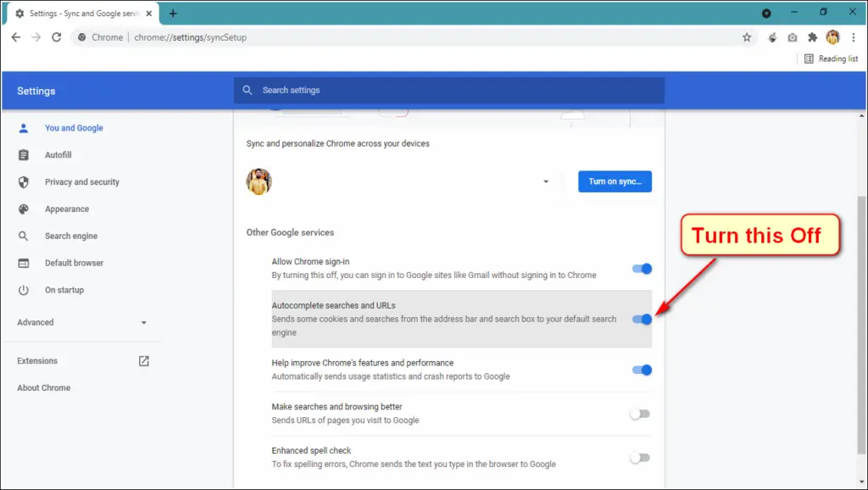Screen dimensions: 868x490
Task: Click the Search settings input field
Action: tap(449, 90)
